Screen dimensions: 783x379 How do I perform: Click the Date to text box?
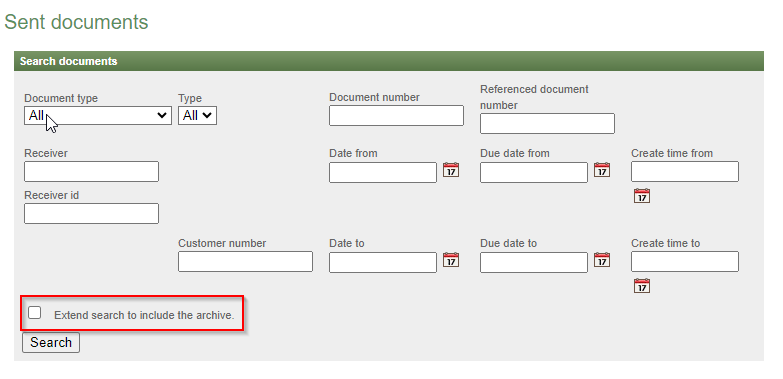383,262
